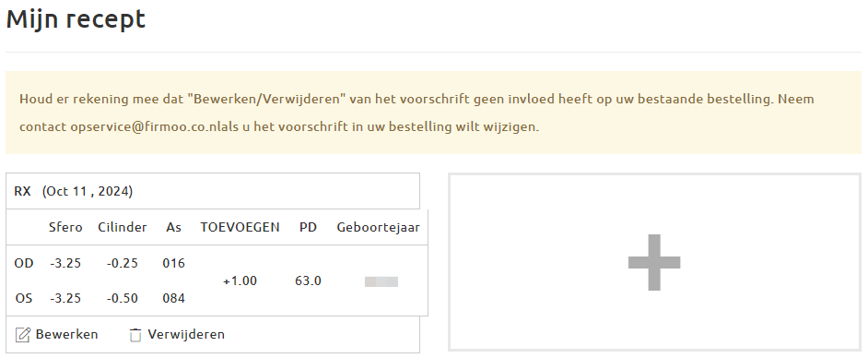The image size is (868, 358).
Task: Click the OS axis value 084
Action: tap(174, 299)
